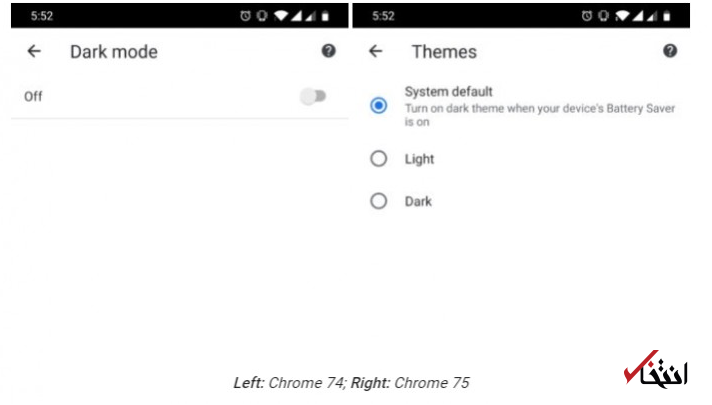Open help on Dark mode screen

[328, 51]
